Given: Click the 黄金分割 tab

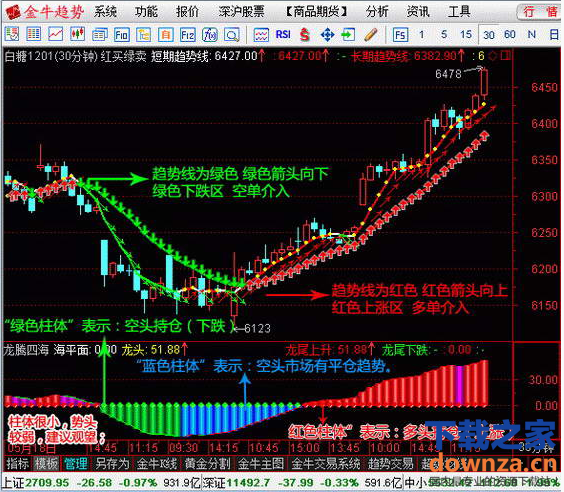Looking at the screenshot, I should click(208, 464).
